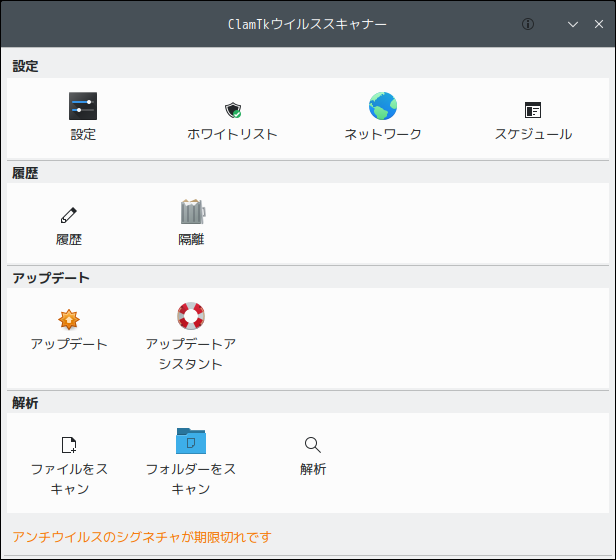Open the 設定 sliders icon
Image resolution: width=616 pixels, height=560 pixels.
[83, 106]
